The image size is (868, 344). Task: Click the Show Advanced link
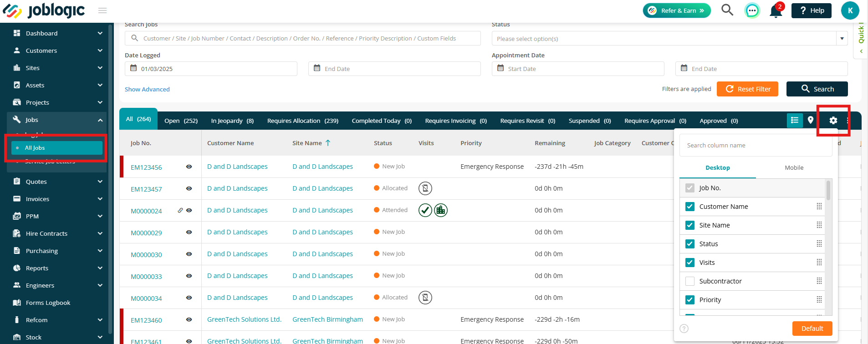click(x=147, y=89)
